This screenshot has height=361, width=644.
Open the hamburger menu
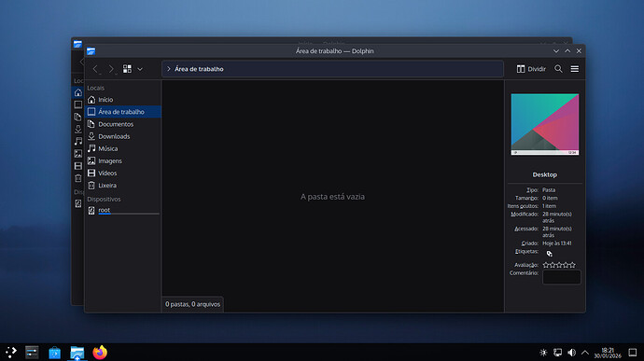click(575, 69)
